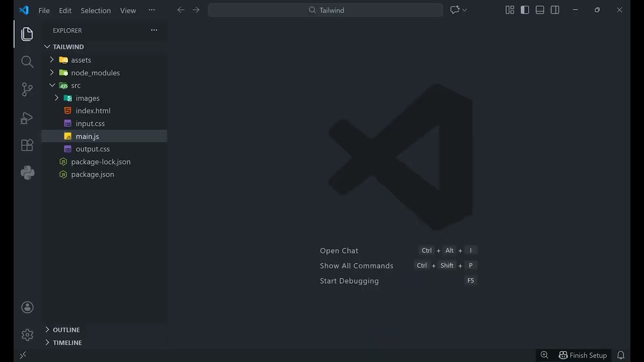The width and height of the screenshot is (644, 362).
Task: Open the Accounts menu icon
Action: [x=27, y=307]
